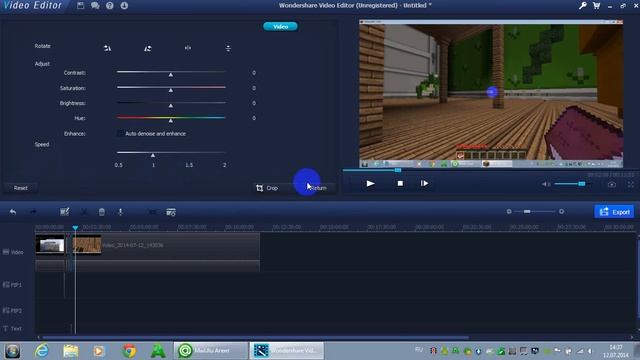This screenshot has height=360, width=640.
Task: Delete the selected clip with trash icon
Action: 102,212
